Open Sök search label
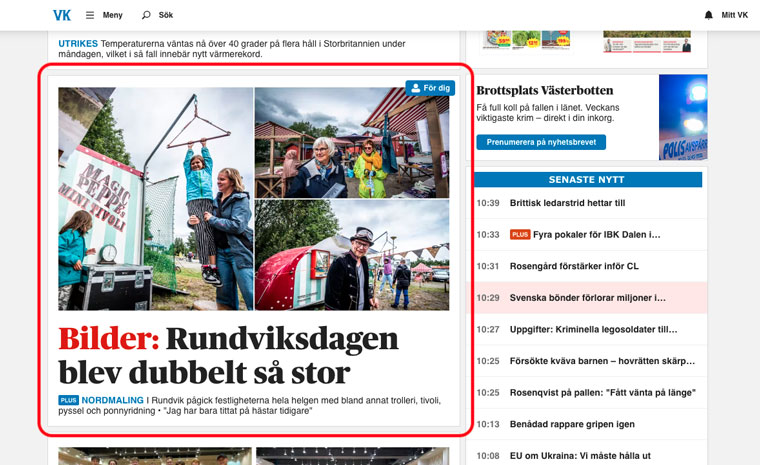This screenshot has height=465, width=760. pyautogui.click(x=166, y=15)
